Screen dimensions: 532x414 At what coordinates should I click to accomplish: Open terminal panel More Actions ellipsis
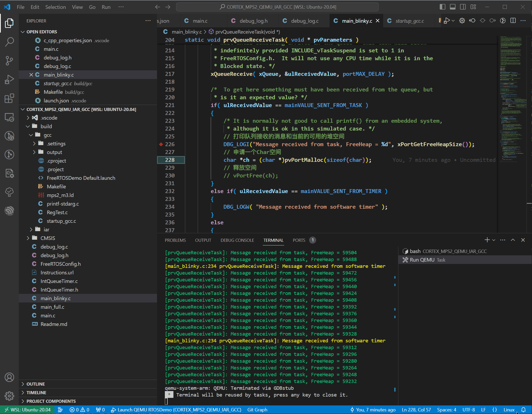pyautogui.click(x=503, y=240)
